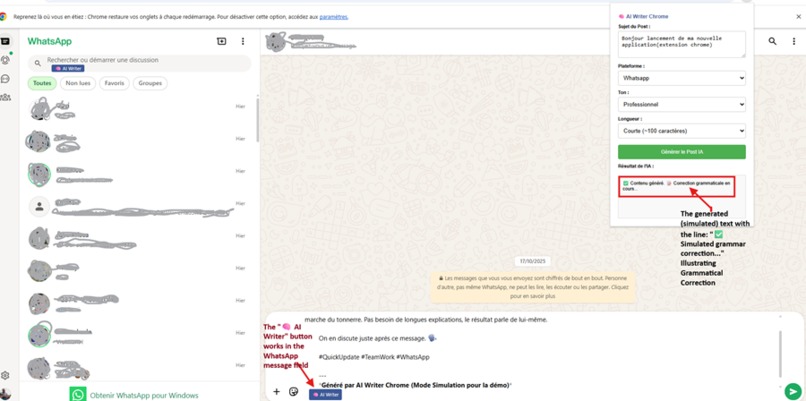806x401 pixels.
Task: Click the Générer le Post IA button
Action: [682, 152]
